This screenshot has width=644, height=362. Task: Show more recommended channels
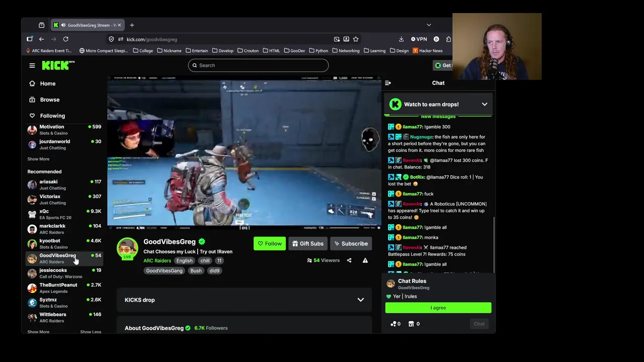(x=38, y=332)
